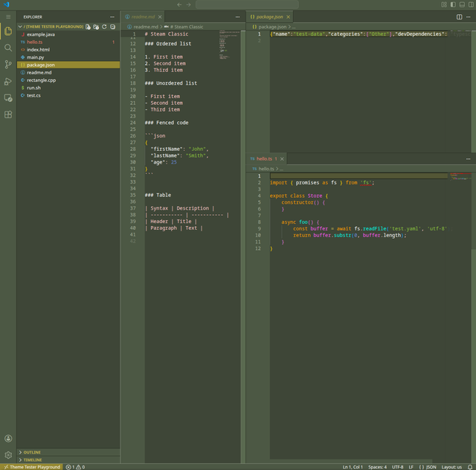Open problems indicator showing 1 error
This screenshot has height=470, width=476.
(x=75, y=467)
